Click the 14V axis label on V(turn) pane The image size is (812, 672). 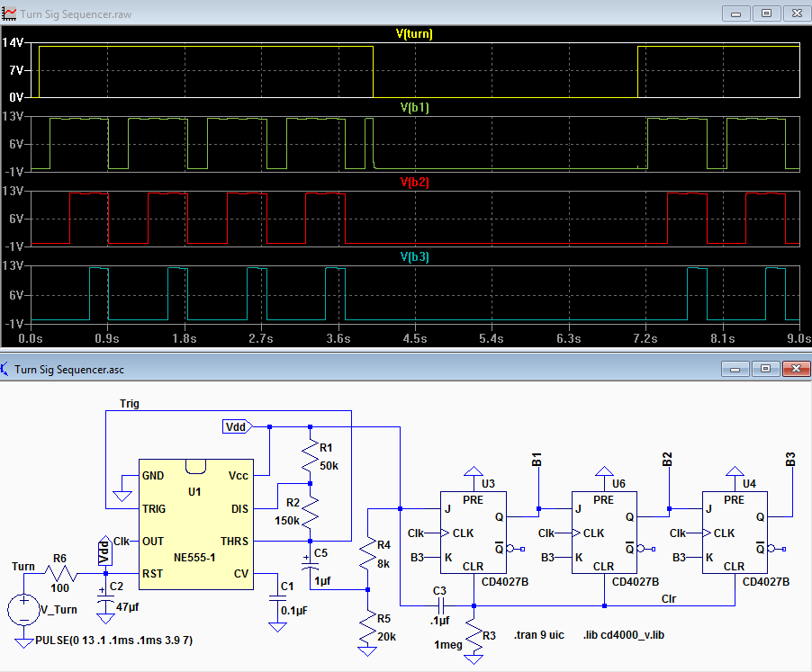point(13,42)
